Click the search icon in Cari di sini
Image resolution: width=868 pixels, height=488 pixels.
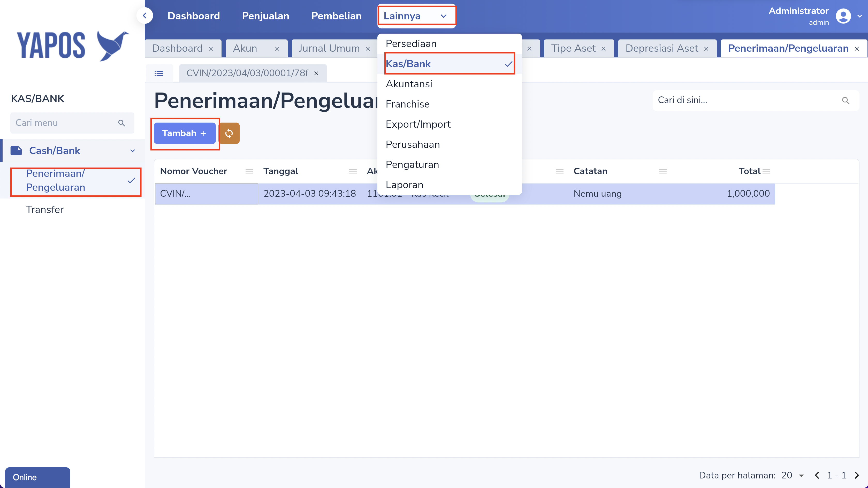tap(846, 101)
